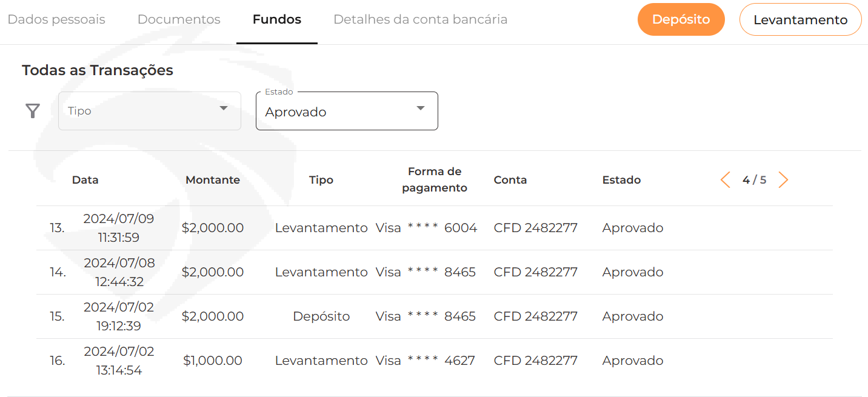This screenshot has width=868, height=397.
Task: Open the Tipo filter dropdown
Action: coord(150,111)
